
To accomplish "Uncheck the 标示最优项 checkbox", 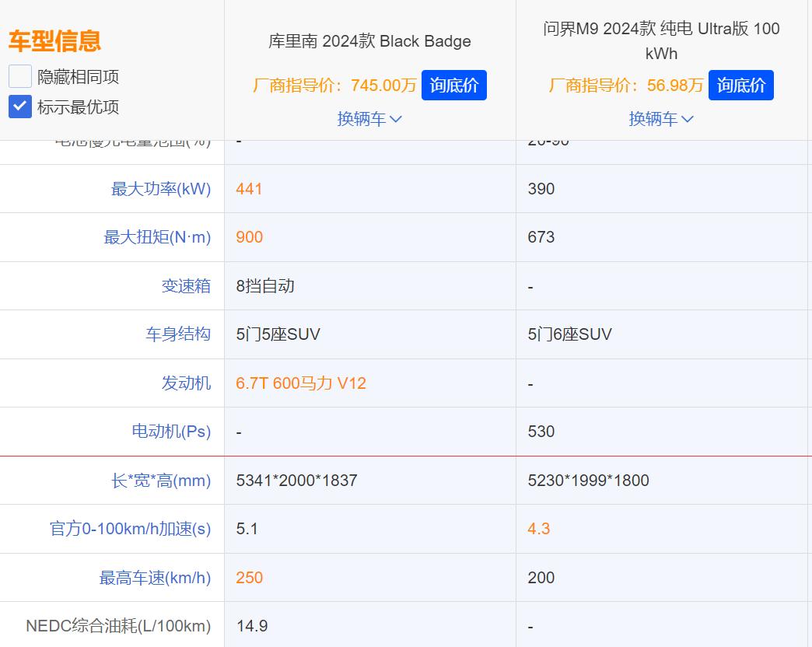I will (20, 107).
